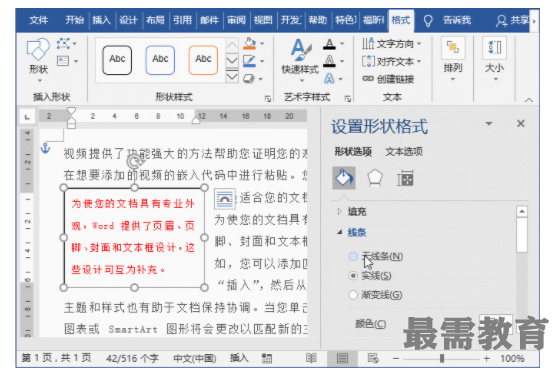Apply the orange outline Abc shape style
Screen dimensions: 555x373
203,60
